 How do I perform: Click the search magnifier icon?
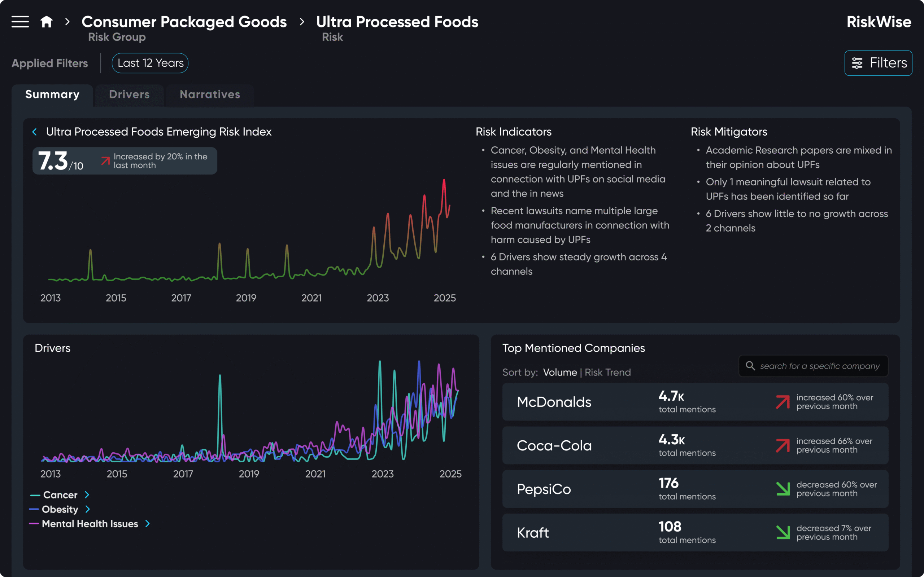tap(750, 366)
